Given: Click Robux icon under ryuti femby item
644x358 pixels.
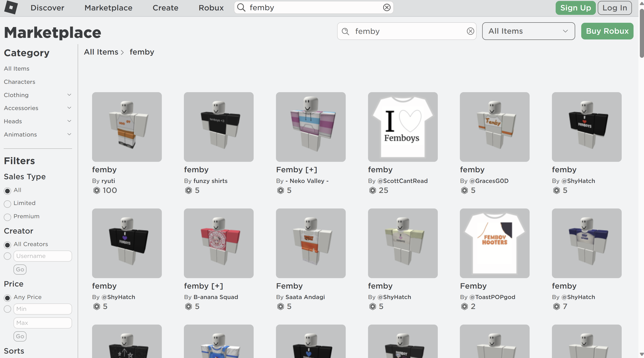Looking at the screenshot, I should (96, 190).
